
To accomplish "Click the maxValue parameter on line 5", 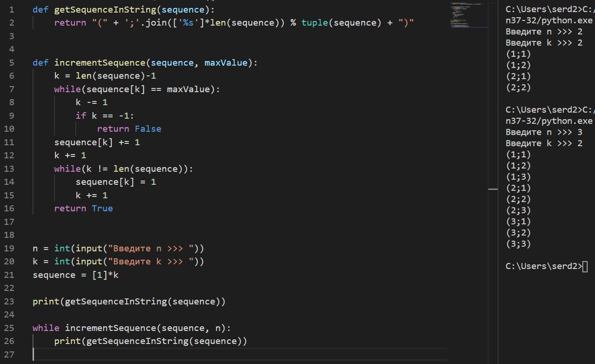I will coord(226,62).
